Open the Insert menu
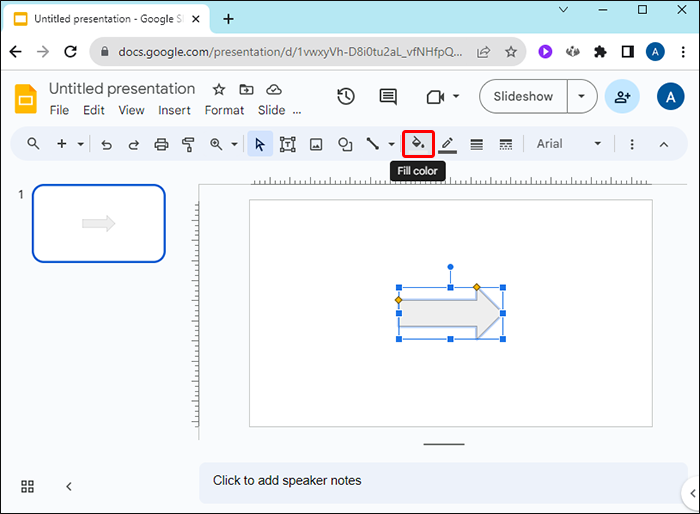700x514 pixels. click(x=174, y=110)
